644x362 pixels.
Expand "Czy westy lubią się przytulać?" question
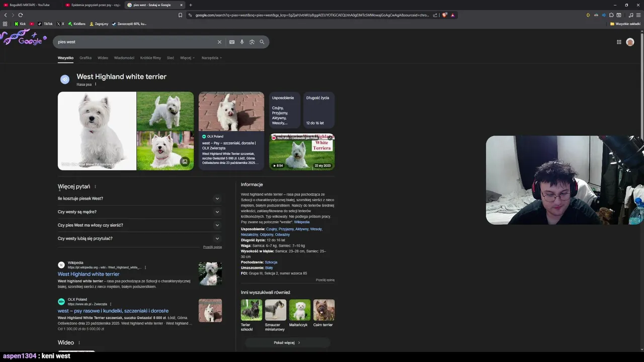point(139,238)
